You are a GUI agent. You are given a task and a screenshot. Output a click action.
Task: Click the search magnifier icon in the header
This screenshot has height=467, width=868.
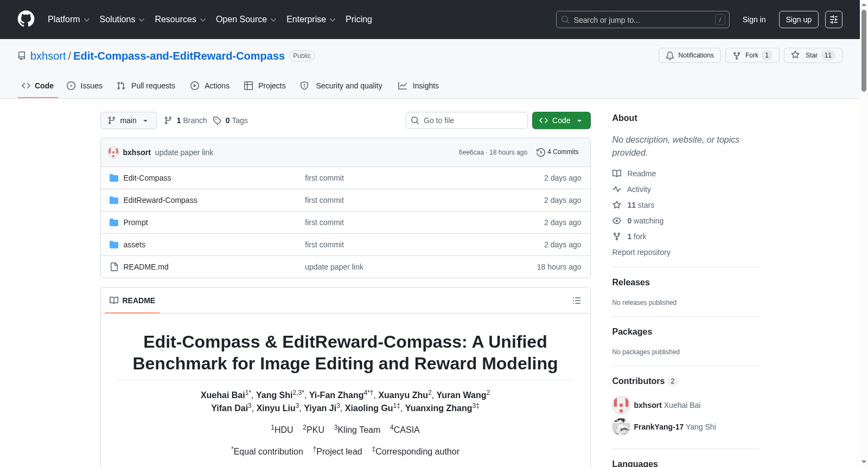click(565, 20)
